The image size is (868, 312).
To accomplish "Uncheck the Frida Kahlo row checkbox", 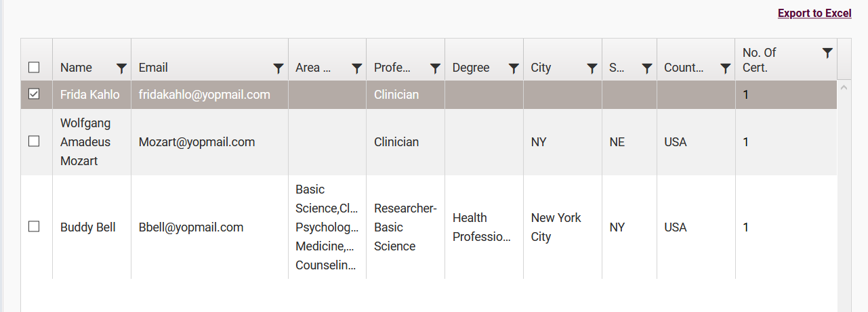I will [x=34, y=94].
